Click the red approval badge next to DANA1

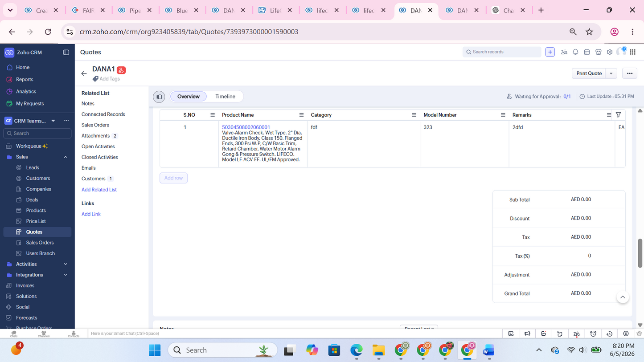pos(121,70)
